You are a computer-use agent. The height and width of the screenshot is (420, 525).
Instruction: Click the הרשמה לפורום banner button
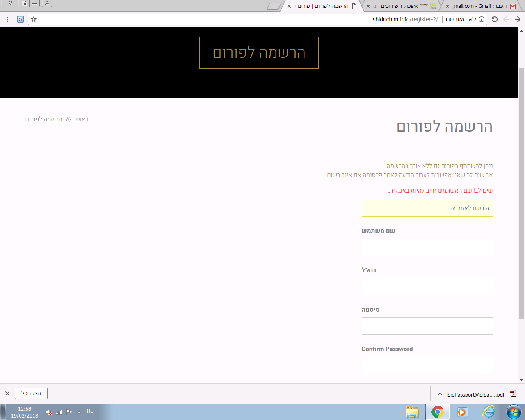259,53
